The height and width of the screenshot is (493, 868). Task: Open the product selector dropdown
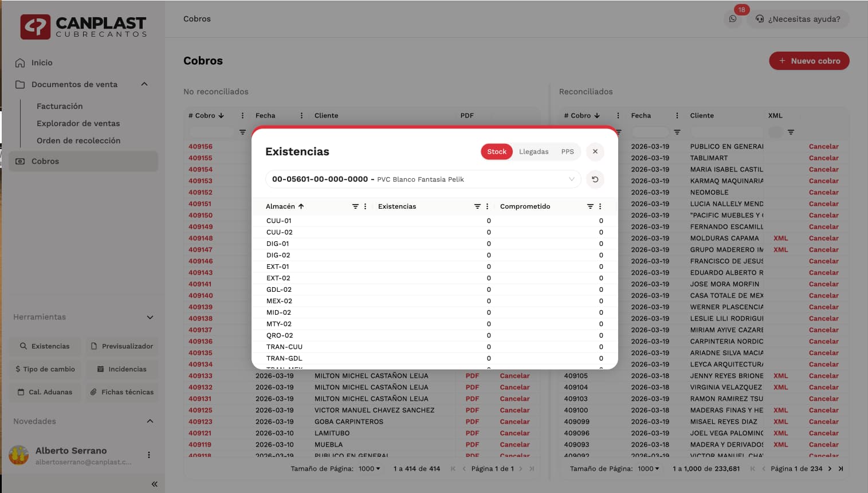point(423,179)
